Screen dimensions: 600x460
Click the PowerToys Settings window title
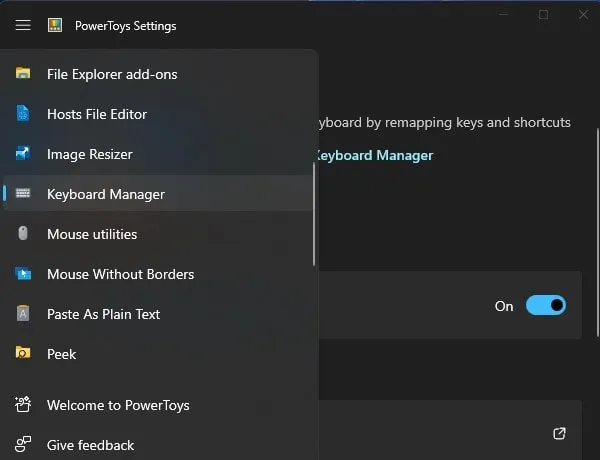coord(126,26)
